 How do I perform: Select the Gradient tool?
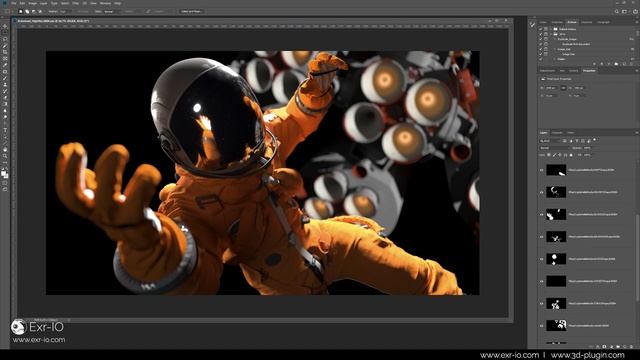pyautogui.click(x=5, y=104)
